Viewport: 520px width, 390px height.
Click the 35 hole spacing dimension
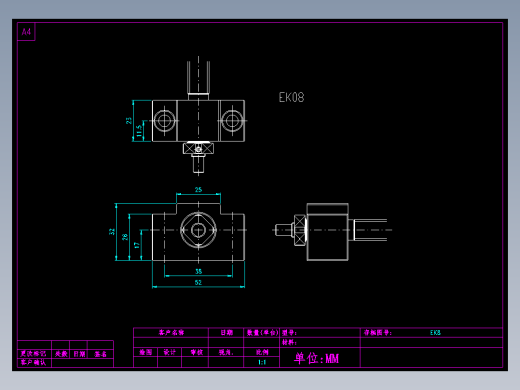coord(198,271)
